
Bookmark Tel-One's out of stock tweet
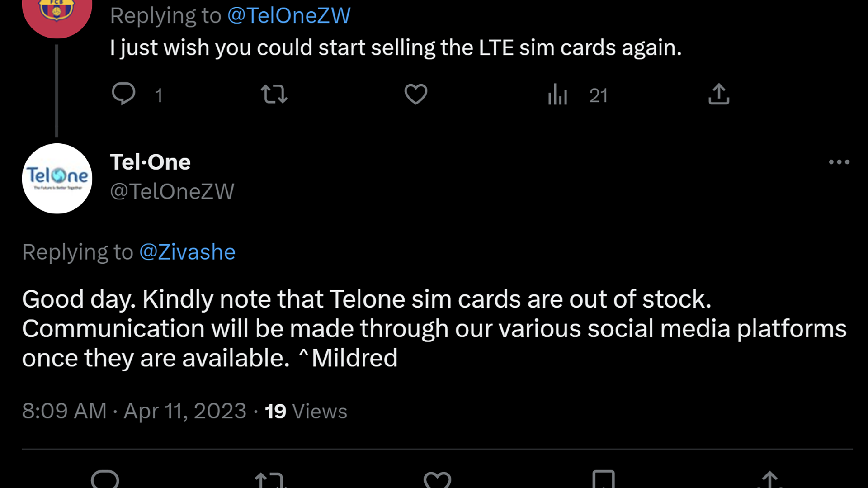(x=603, y=480)
